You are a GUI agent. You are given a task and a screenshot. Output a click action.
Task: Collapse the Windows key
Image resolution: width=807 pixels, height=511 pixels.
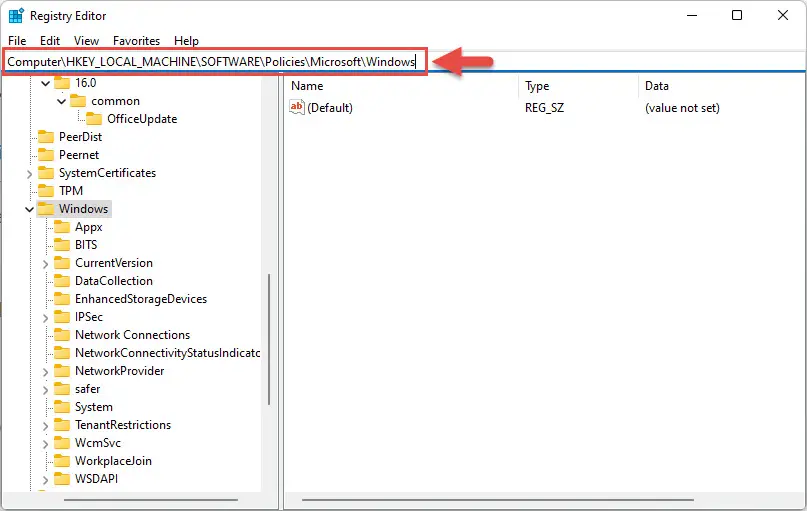point(29,209)
